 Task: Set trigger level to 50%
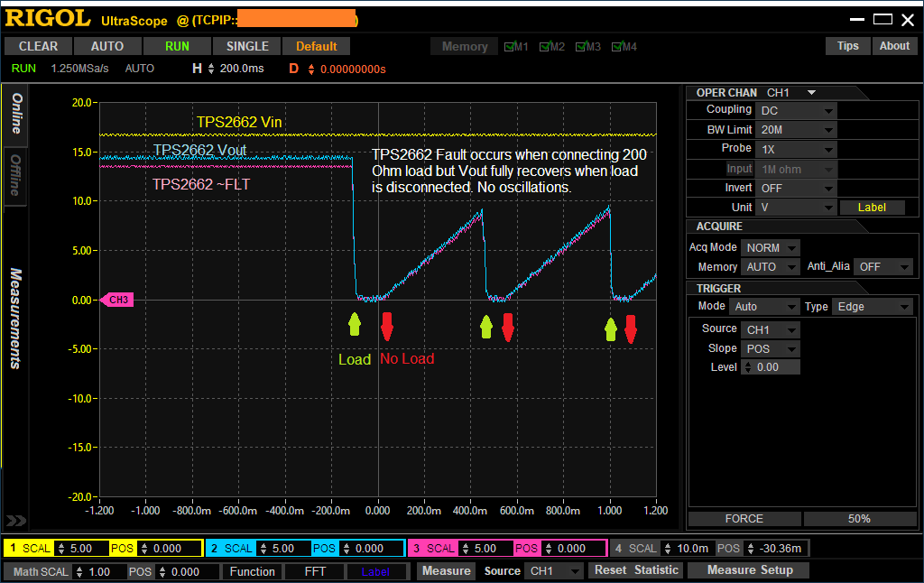[859, 519]
